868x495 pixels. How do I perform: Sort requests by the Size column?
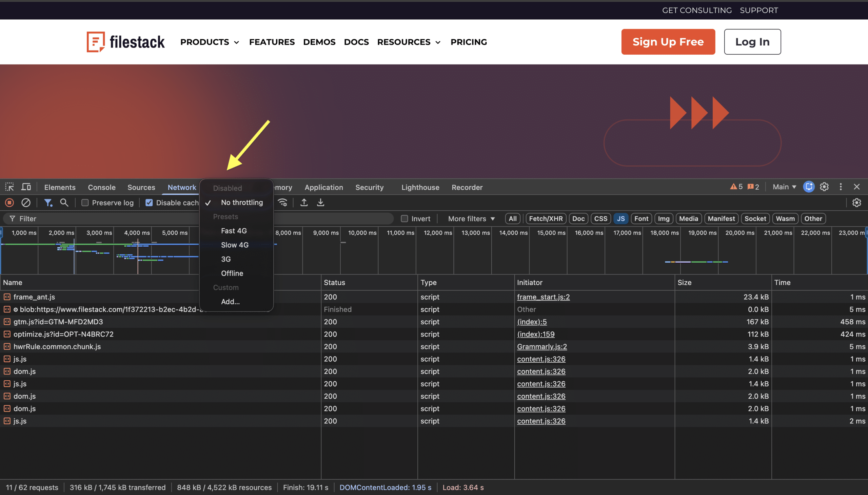tap(723, 283)
